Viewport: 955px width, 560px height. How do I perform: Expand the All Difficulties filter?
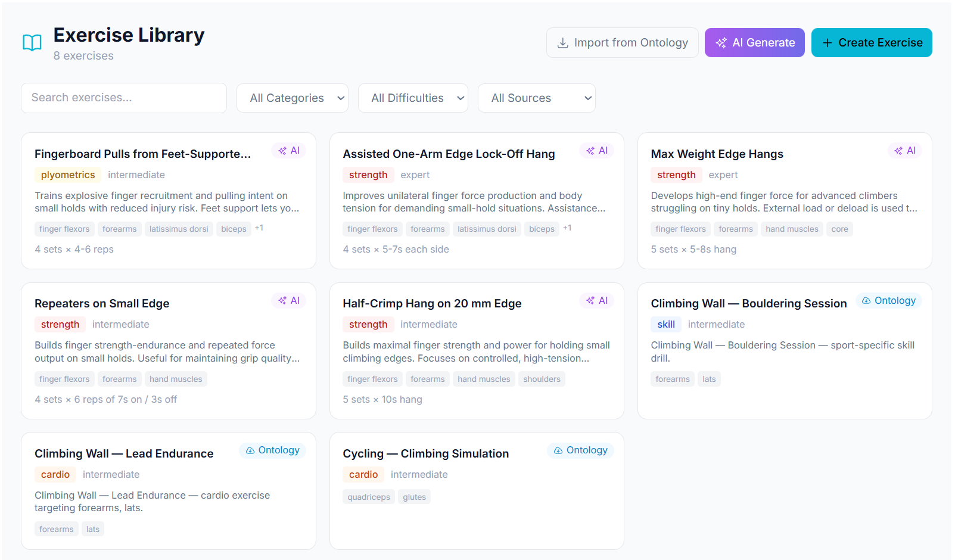413,98
